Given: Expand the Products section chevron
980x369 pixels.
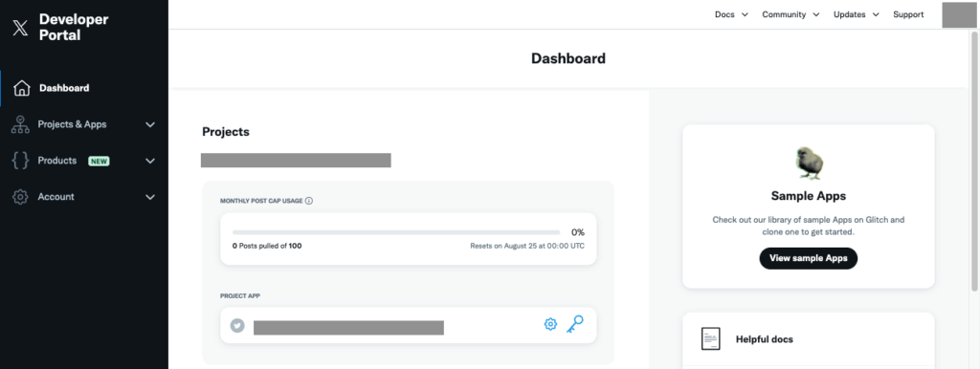Looking at the screenshot, I should pyautogui.click(x=150, y=162).
